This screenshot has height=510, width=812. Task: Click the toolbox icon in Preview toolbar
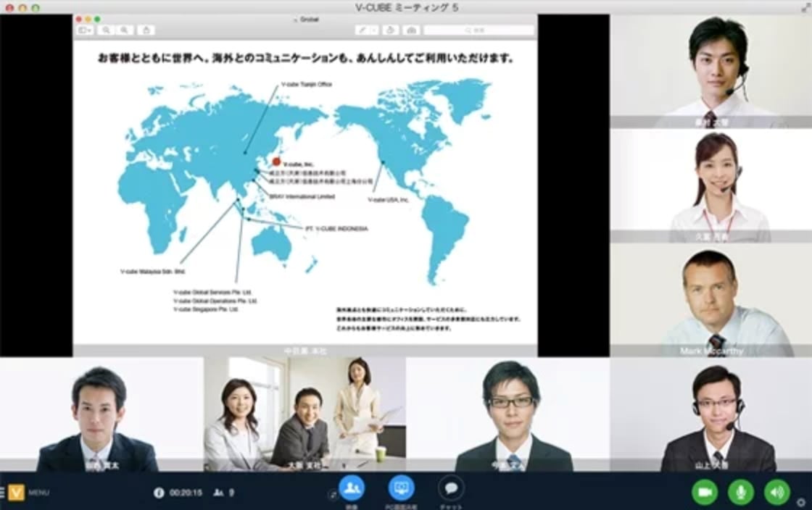click(x=411, y=30)
